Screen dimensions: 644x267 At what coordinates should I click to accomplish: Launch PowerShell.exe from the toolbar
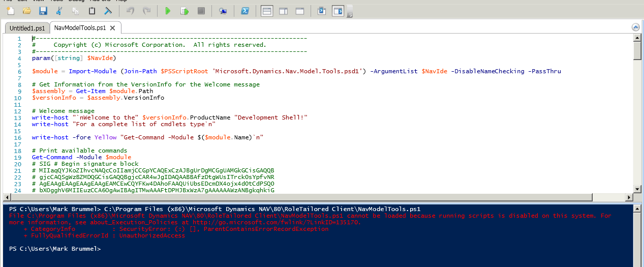click(244, 11)
